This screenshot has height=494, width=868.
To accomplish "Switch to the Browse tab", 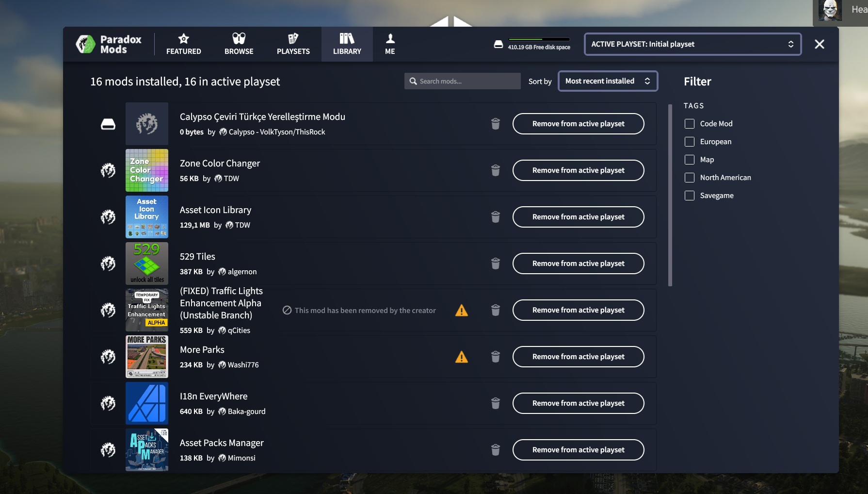I will tap(239, 44).
